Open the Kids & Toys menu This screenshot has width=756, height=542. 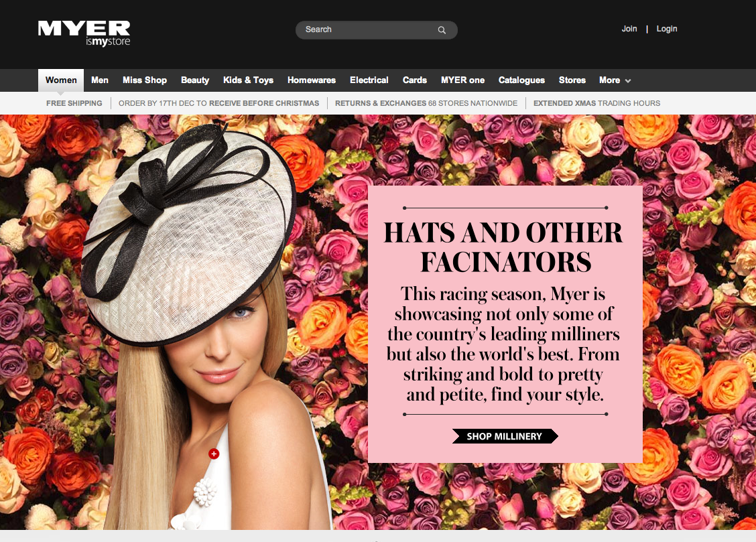[x=248, y=80]
